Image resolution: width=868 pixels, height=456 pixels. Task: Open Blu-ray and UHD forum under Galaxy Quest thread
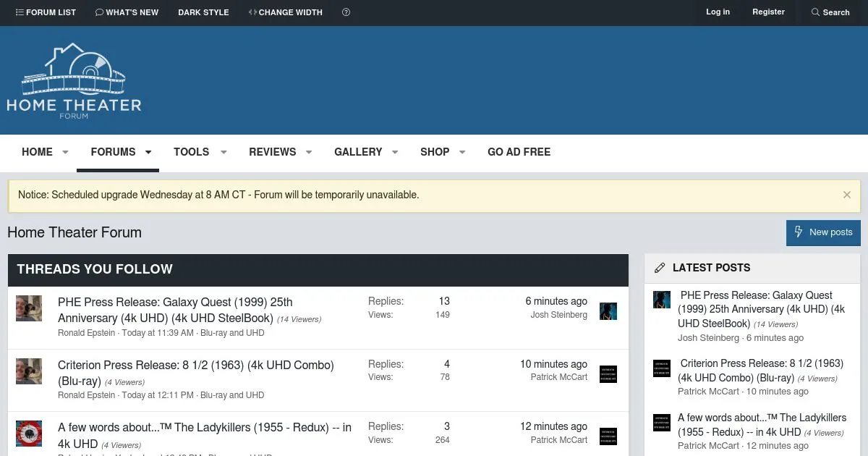[232, 333]
